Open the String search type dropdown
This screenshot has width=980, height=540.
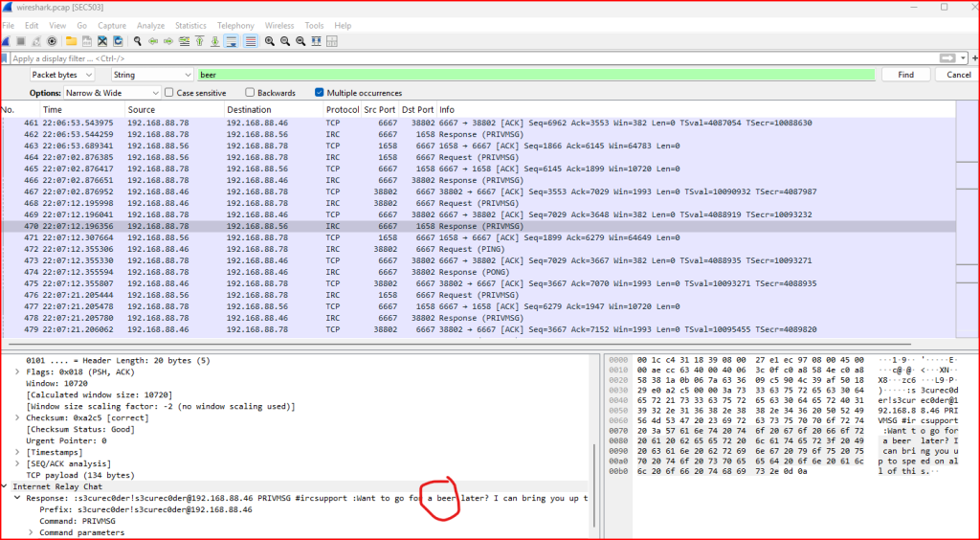click(x=152, y=75)
